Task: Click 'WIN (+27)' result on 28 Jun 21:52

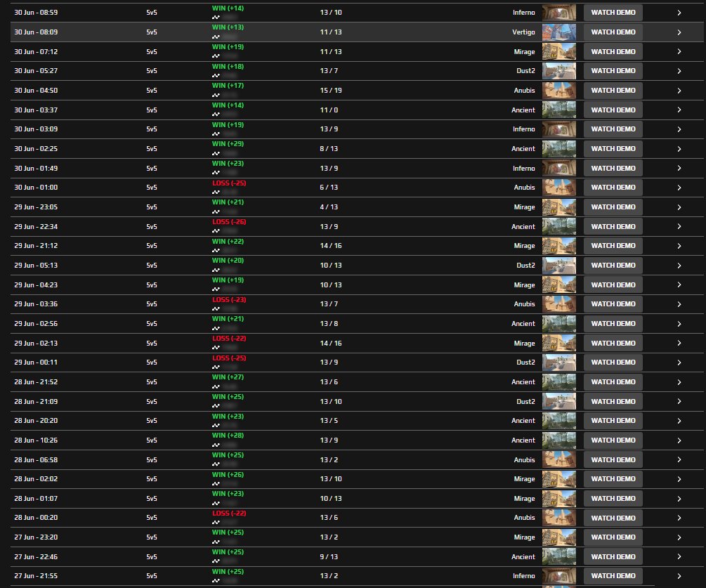Action: [x=228, y=377]
